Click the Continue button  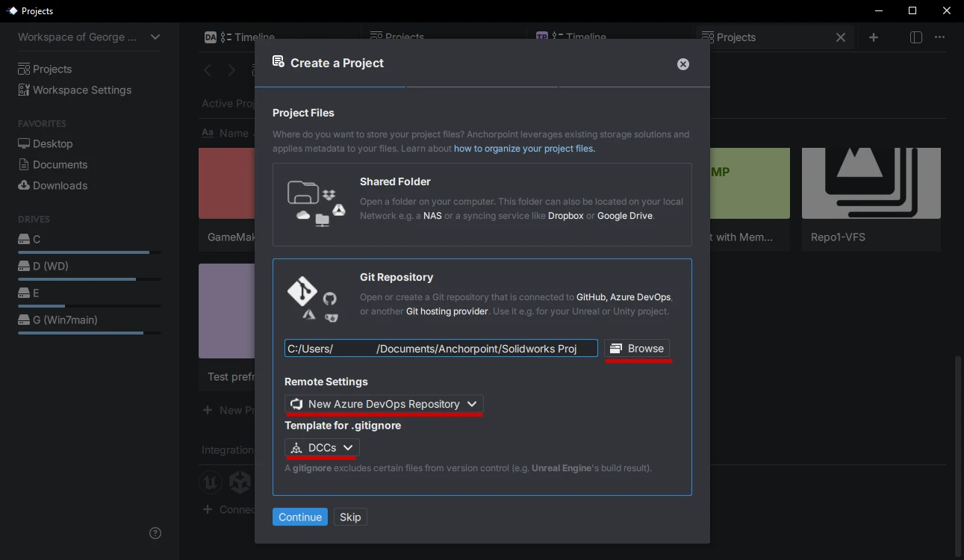[x=299, y=517]
